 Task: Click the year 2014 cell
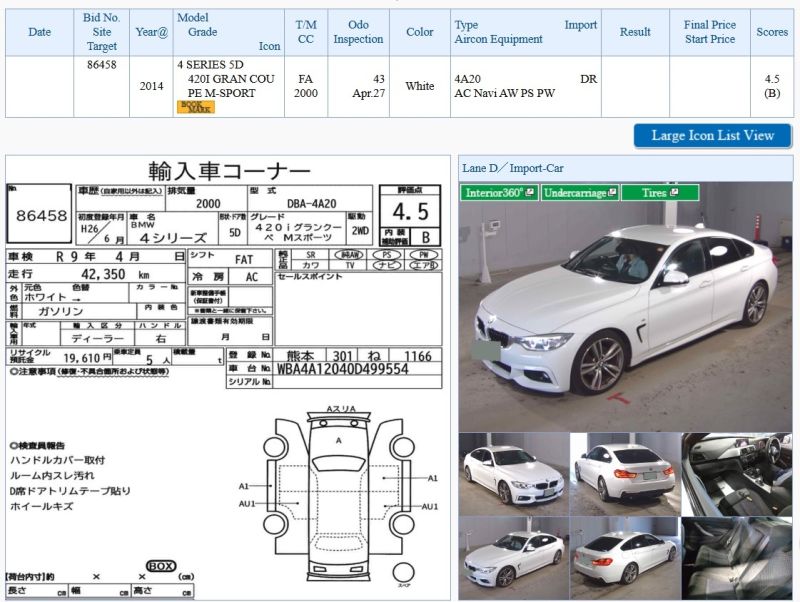152,86
